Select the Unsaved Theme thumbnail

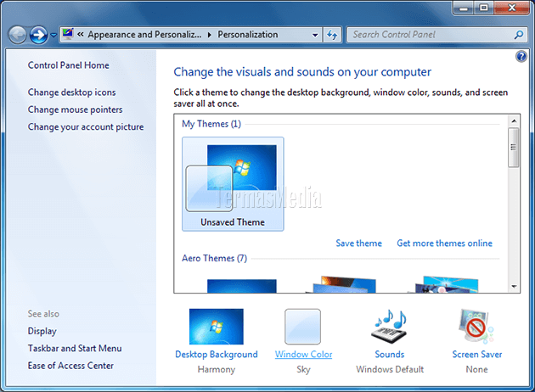click(x=233, y=184)
